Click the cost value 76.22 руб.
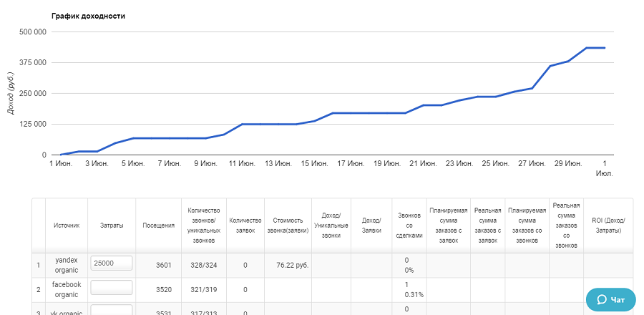644x315 pixels. point(293,266)
